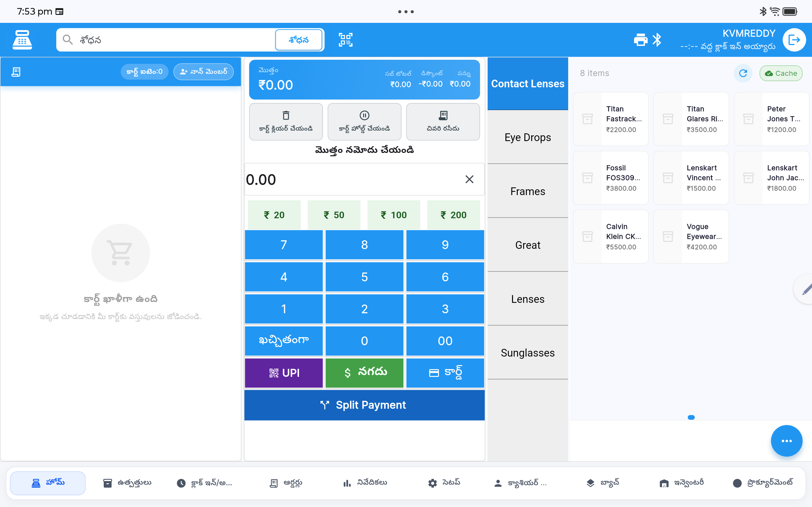
Task: Select the Eye Drops category
Action: [527, 137]
